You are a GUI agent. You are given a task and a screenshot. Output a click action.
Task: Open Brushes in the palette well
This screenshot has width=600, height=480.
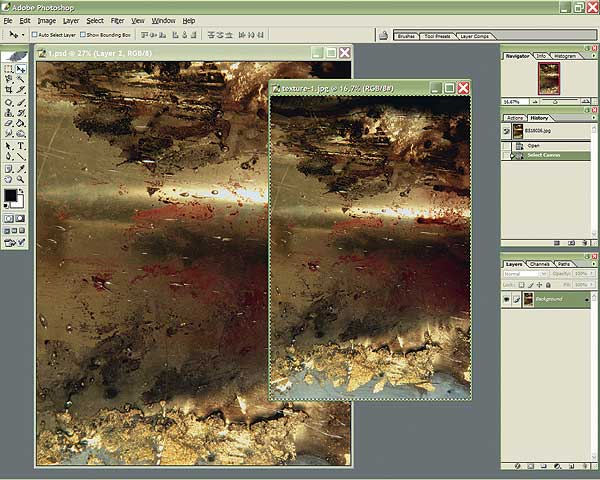[407, 35]
